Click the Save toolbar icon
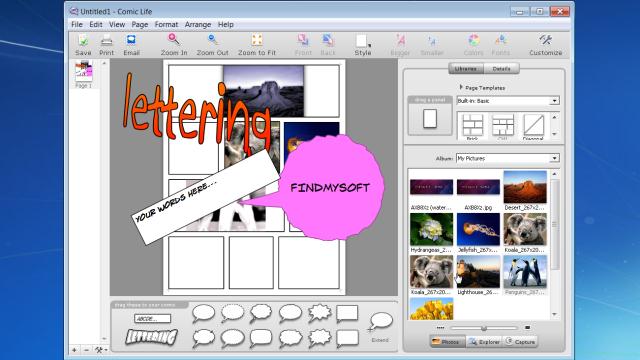 (83, 40)
